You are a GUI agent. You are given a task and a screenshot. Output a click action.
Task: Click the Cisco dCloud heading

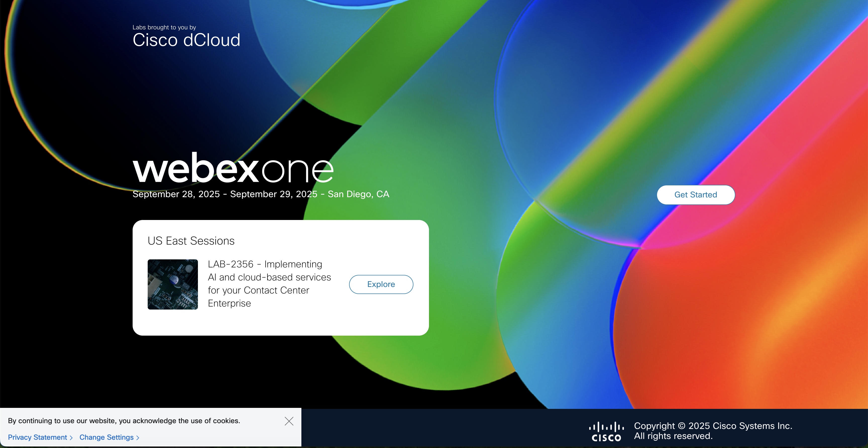click(x=186, y=40)
